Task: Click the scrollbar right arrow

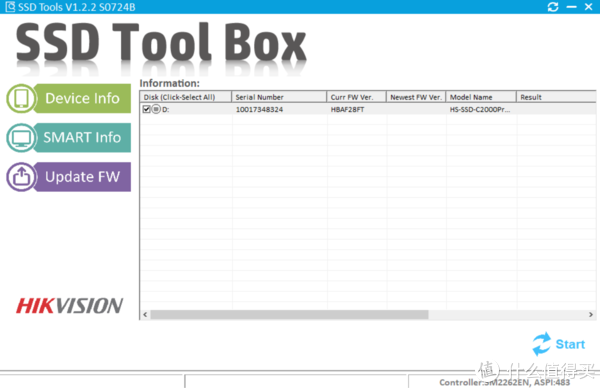Action: (x=591, y=315)
